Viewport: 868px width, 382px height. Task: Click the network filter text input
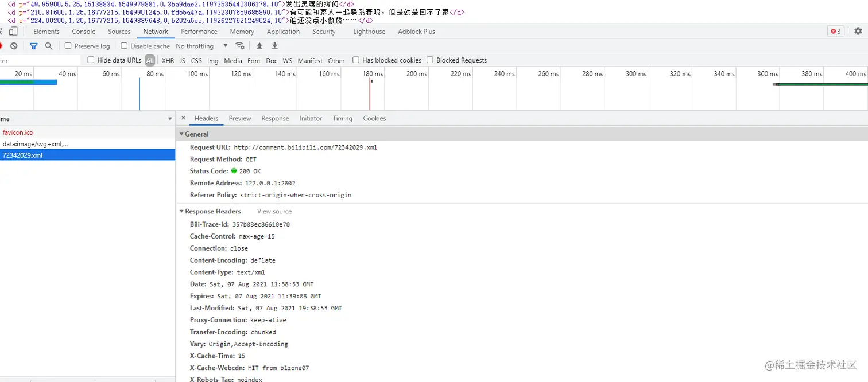[x=40, y=60]
